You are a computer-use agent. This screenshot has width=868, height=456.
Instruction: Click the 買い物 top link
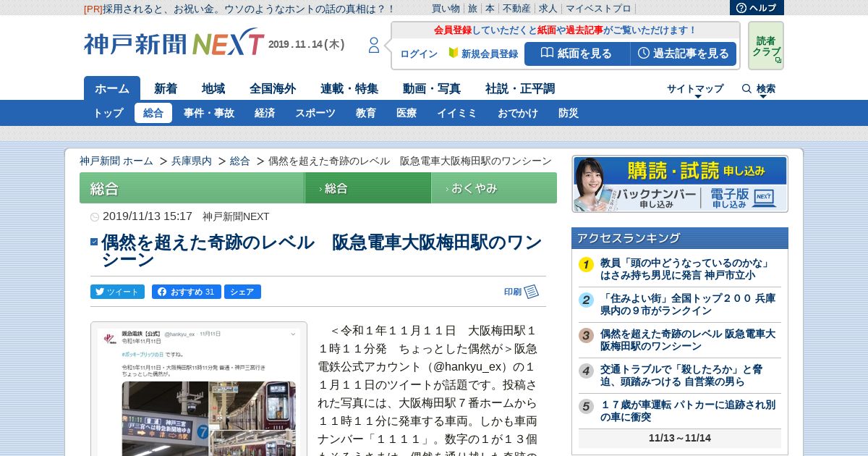pyautogui.click(x=446, y=8)
